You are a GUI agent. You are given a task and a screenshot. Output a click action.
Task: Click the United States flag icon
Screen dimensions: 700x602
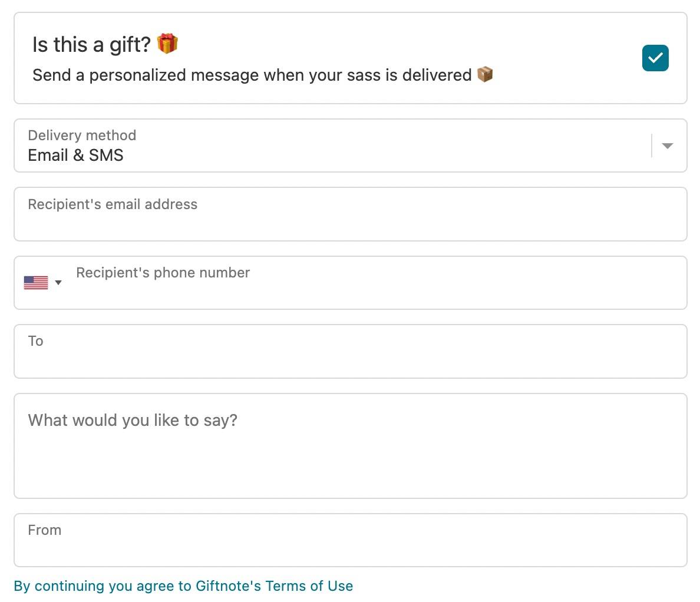(36, 283)
